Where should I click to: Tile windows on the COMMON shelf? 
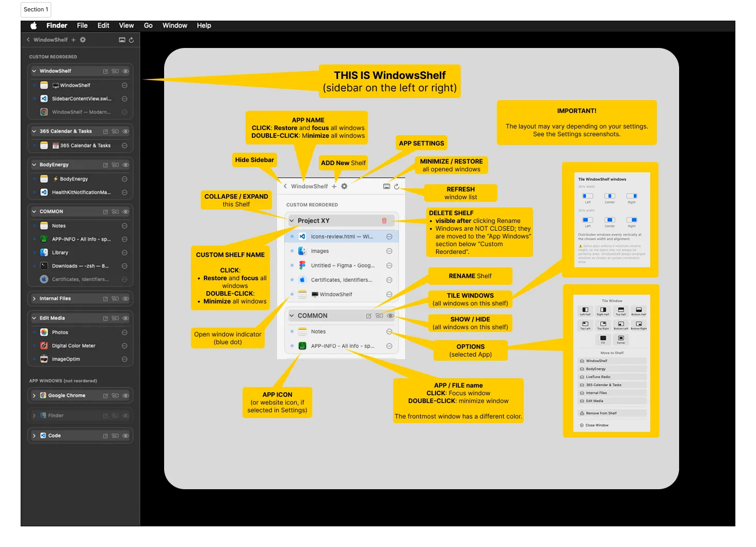click(x=115, y=212)
